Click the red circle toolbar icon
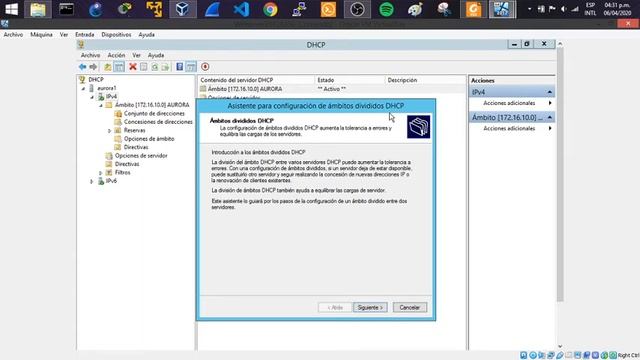The height and width of the screenshot is (360, 640). [x=205, y=67]
